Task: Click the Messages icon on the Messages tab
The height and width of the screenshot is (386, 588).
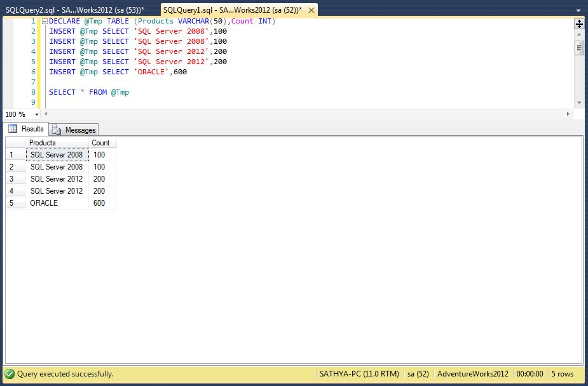Action: point(57,130)
